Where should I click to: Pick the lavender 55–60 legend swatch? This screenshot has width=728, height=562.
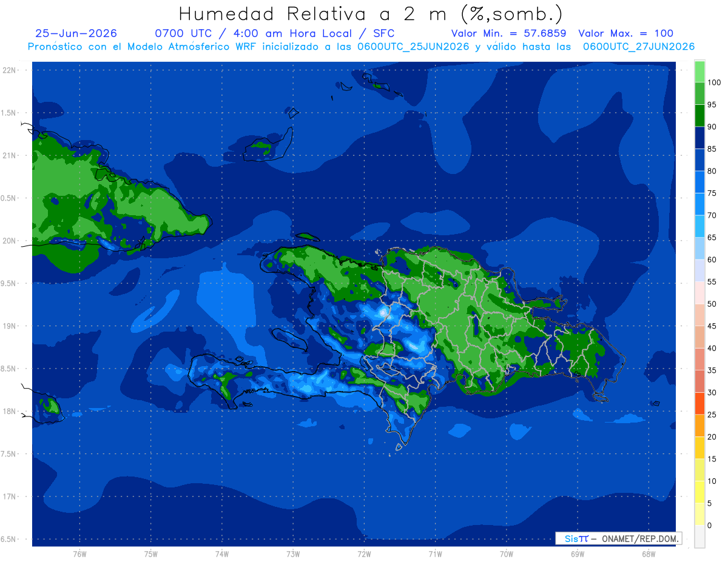click(699, 270)
